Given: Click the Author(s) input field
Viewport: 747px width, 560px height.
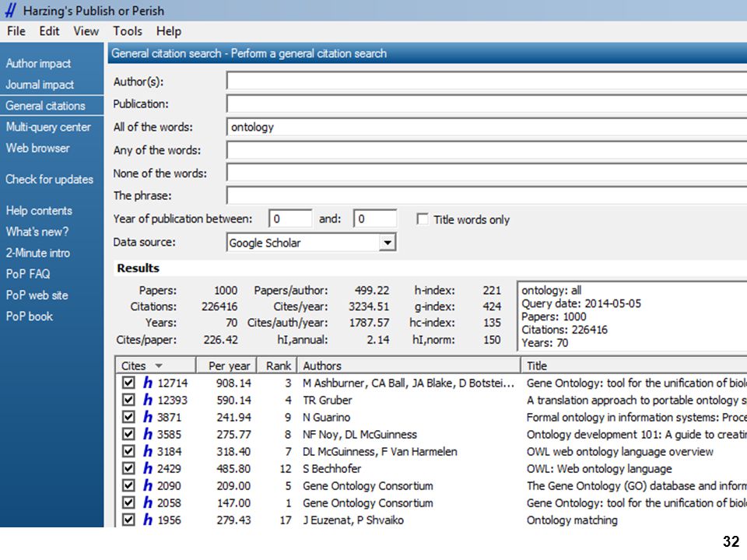Looking at the screenshot, I should pyautogui.click(x=486, y=81).
